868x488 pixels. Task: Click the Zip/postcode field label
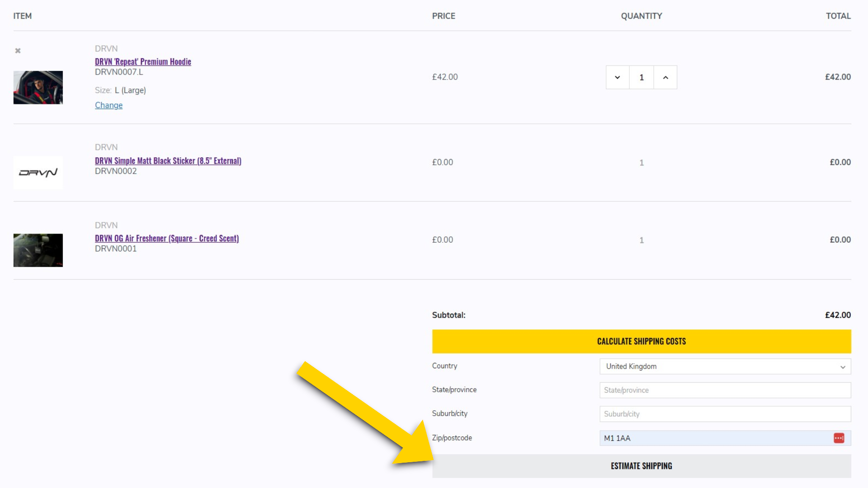point(452,438)
